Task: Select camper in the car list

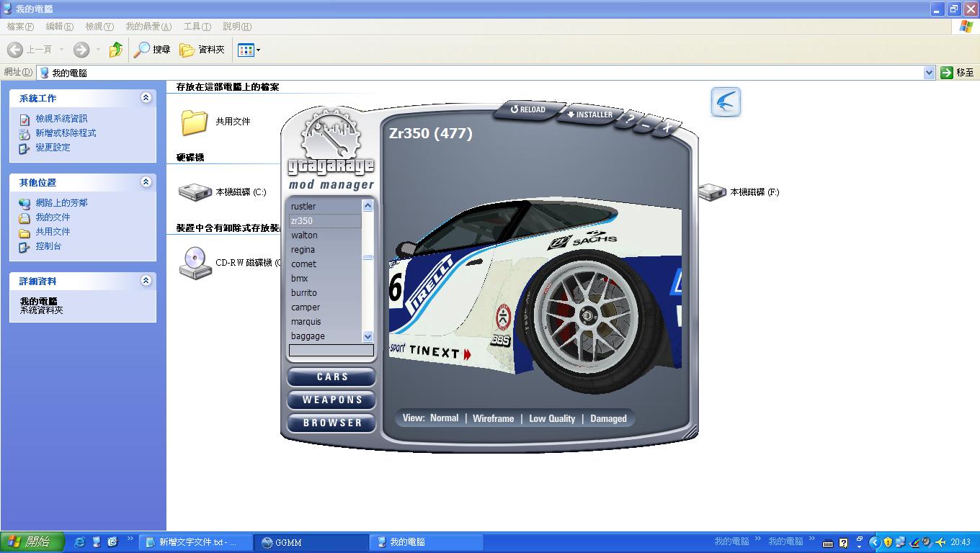Action: (x=325, y=307)
